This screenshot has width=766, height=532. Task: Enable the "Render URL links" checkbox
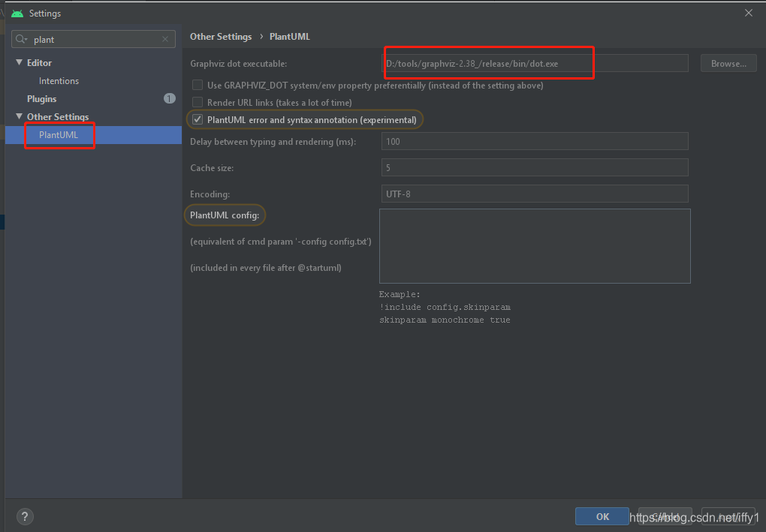point(197,102)
